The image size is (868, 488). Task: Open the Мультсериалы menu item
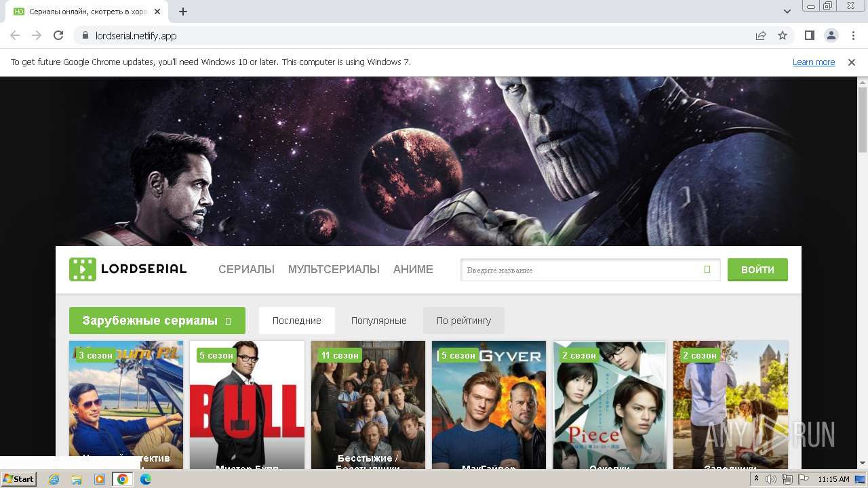(x=334, y=269)
